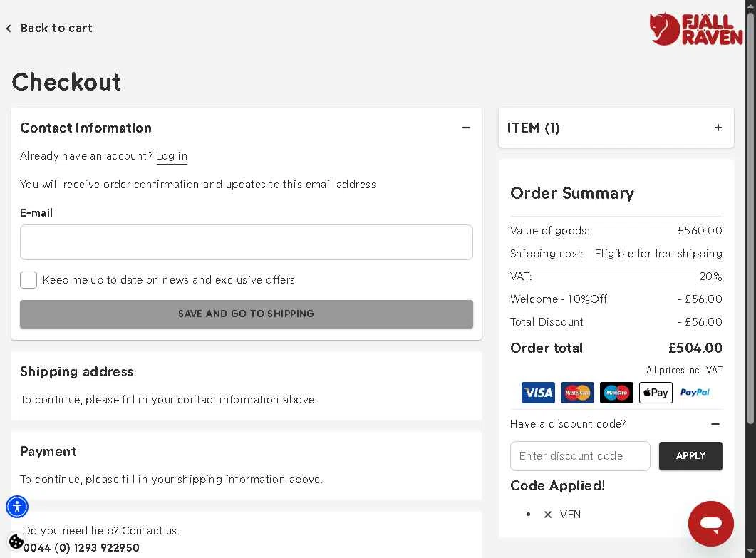Image resolution: width=756 pixels, height=558 pixels.
Task: Collapse the Contact Information section with minus
Action: (466, 128)
